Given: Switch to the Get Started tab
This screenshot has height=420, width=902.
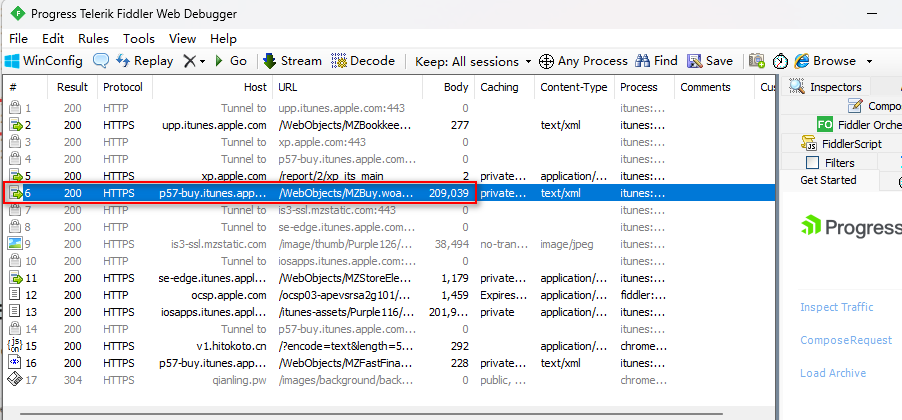Looking at the screenshot, I should click(x=828, y=180).
